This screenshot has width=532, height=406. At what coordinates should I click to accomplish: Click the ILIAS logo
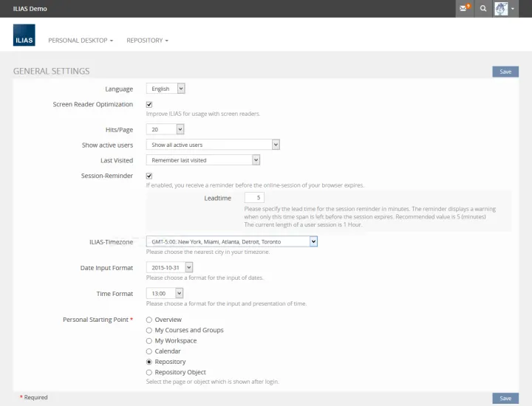(x=24, y=35)
